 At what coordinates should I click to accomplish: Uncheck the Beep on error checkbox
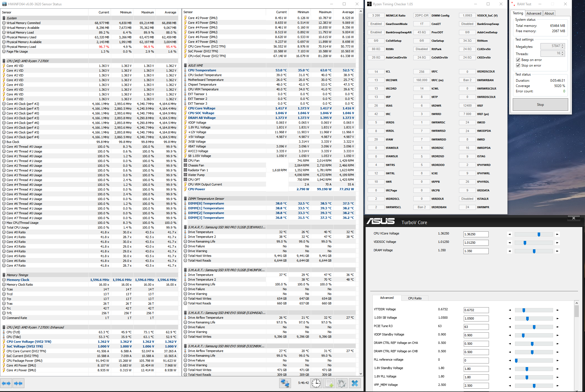tap(518, 60)
